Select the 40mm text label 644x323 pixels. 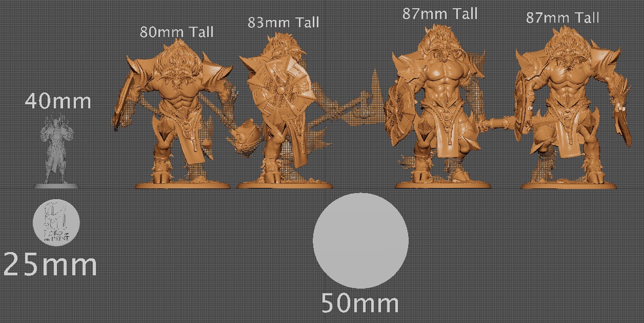click(59, 101)
